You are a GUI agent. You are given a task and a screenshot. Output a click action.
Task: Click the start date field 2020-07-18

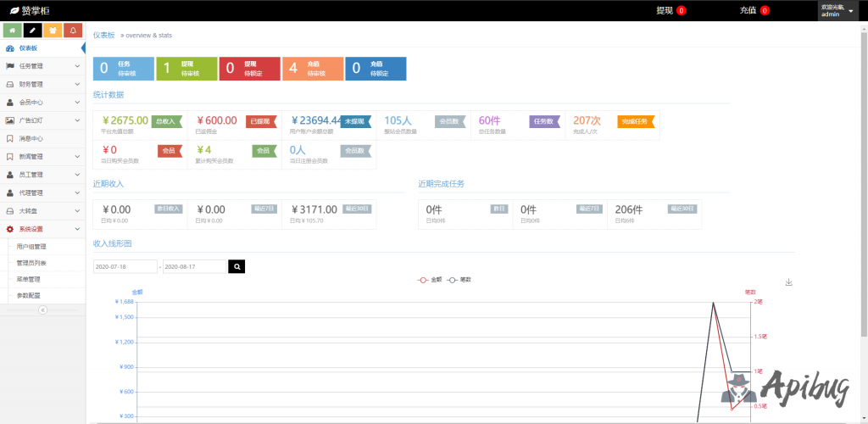point(125,266)
